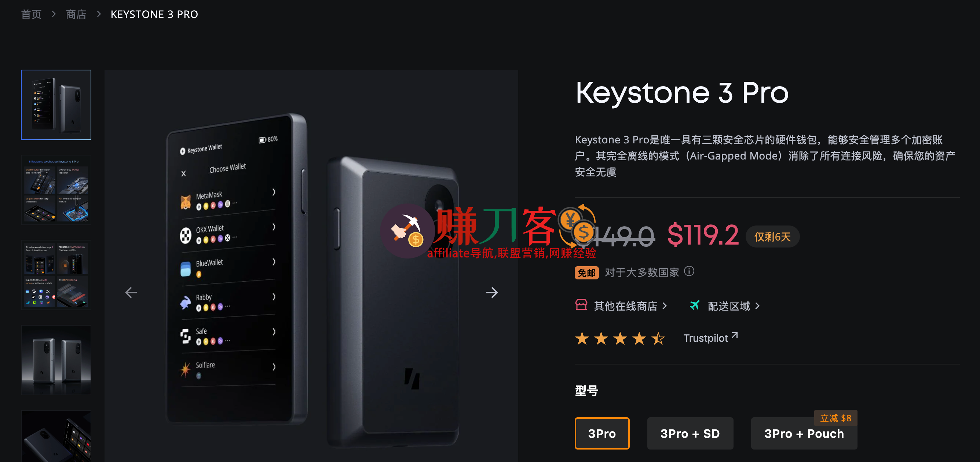Open the Trustpilot link
This screenshot has height=462, width=980.
point(705,338)
